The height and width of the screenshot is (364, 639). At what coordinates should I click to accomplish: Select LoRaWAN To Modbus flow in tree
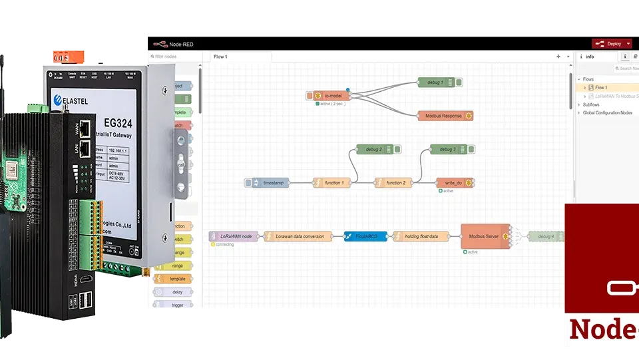coord(616,96)
